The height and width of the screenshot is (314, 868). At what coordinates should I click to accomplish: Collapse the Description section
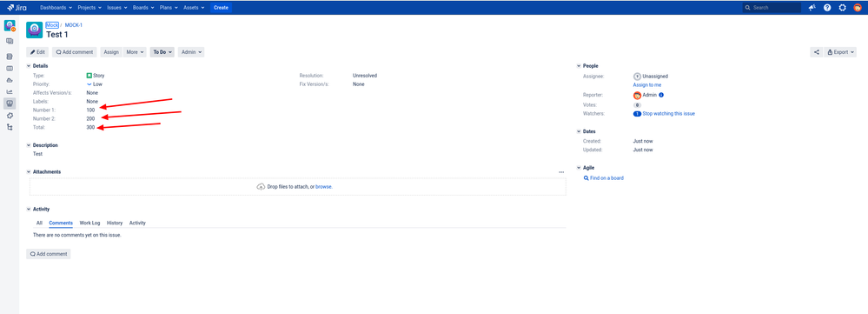point(29,145)
